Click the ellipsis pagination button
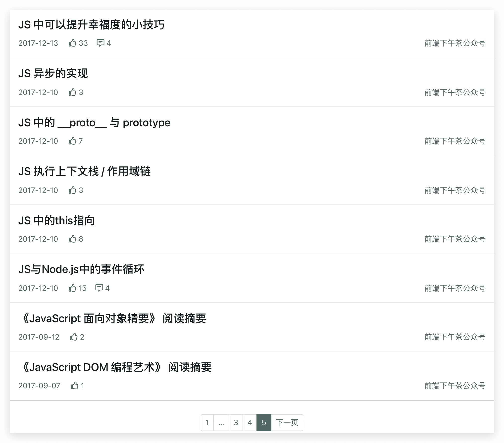The image size is (504, 443). [x=221, y=422]
